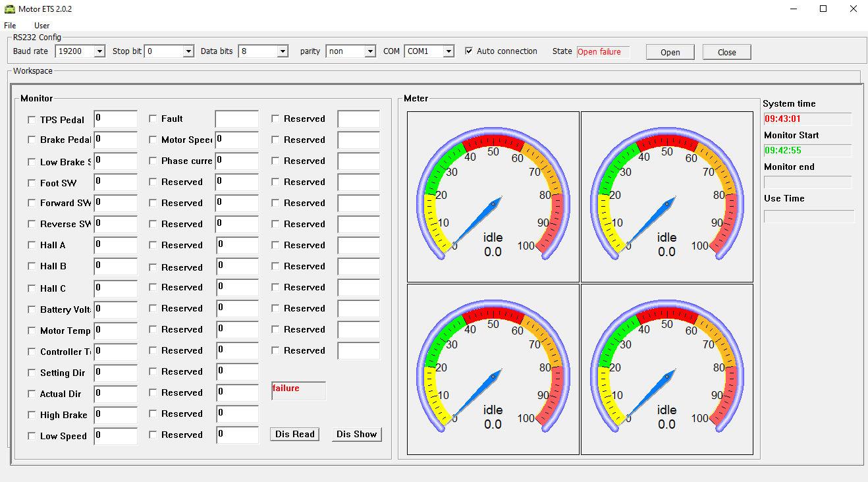Enable the Motor Temp checkbox
This screenshot has width=868, height=482.
(32, 331)
